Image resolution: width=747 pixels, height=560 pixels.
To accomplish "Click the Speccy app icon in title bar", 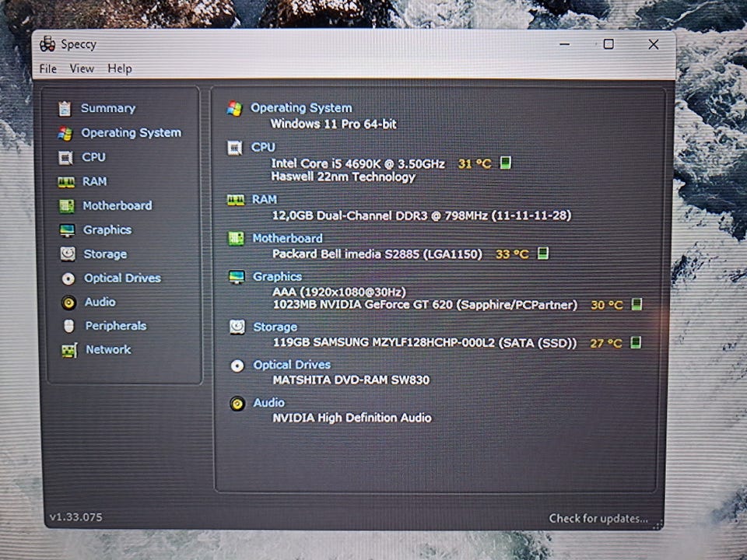I will (47, 44).
